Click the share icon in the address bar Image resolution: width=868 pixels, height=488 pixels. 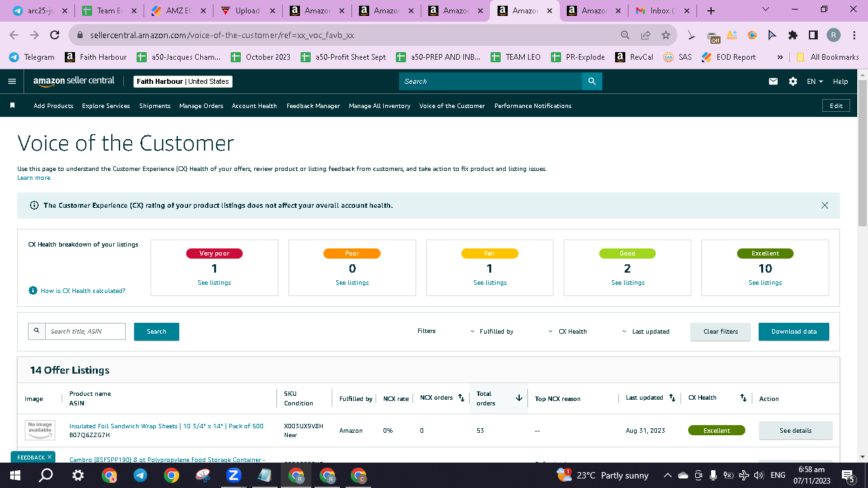click(646, 35)
